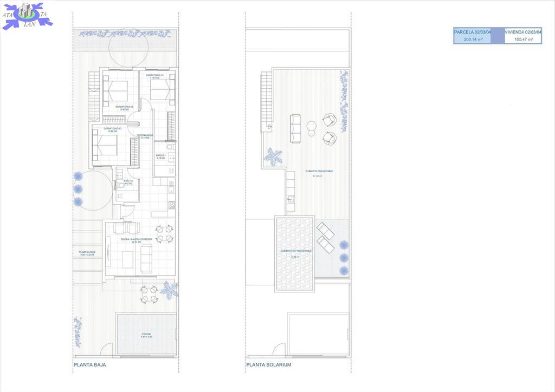Click the indoor dining table with four chairs
The height and width of the screenshot is (392, 555).
tap(164, 234)
